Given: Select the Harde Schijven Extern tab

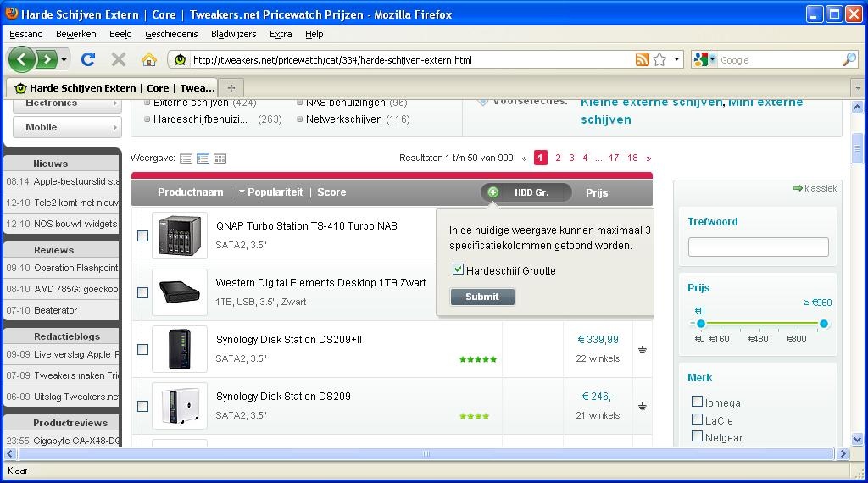Looking at the screenshot, I should [x=113, y=88].
